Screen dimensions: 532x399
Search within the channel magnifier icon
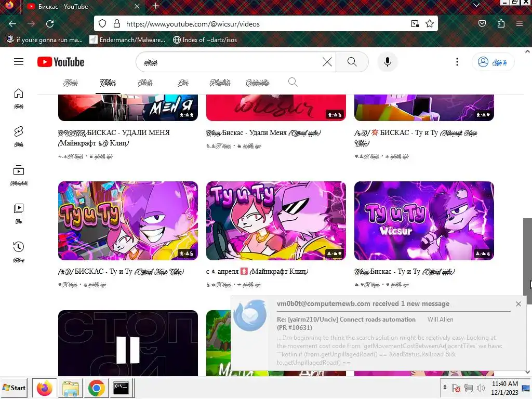(293, 82)
